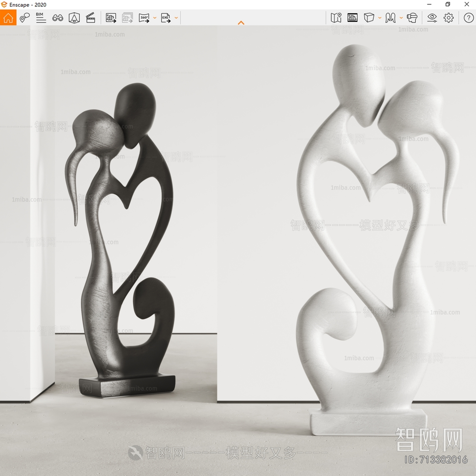
Task: Minimize the Enscape window
Action: 429,4
